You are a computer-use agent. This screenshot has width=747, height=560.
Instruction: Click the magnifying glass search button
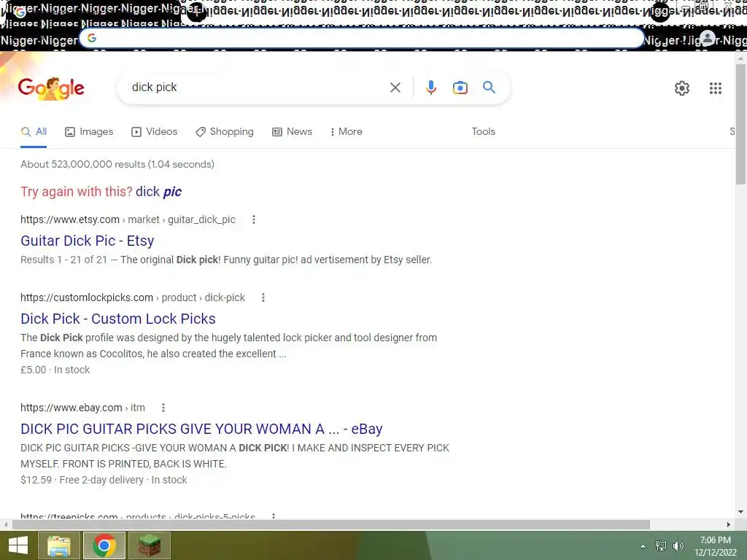489,87
